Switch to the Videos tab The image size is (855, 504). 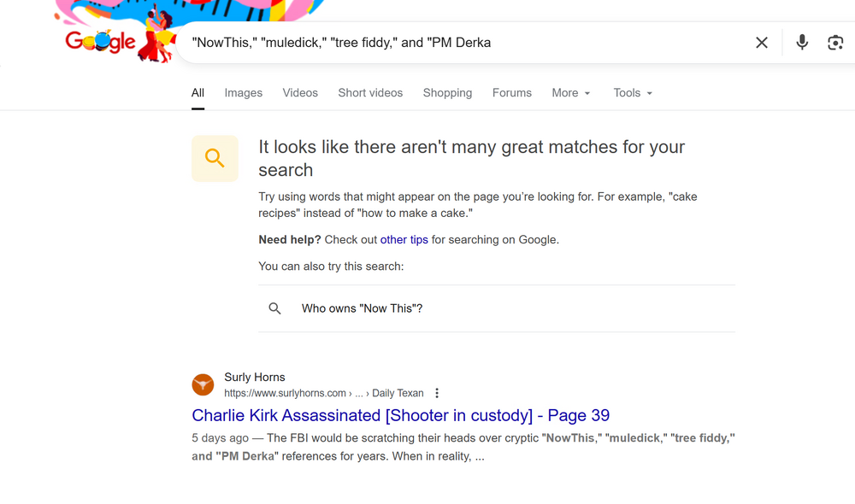pos(300,93)
